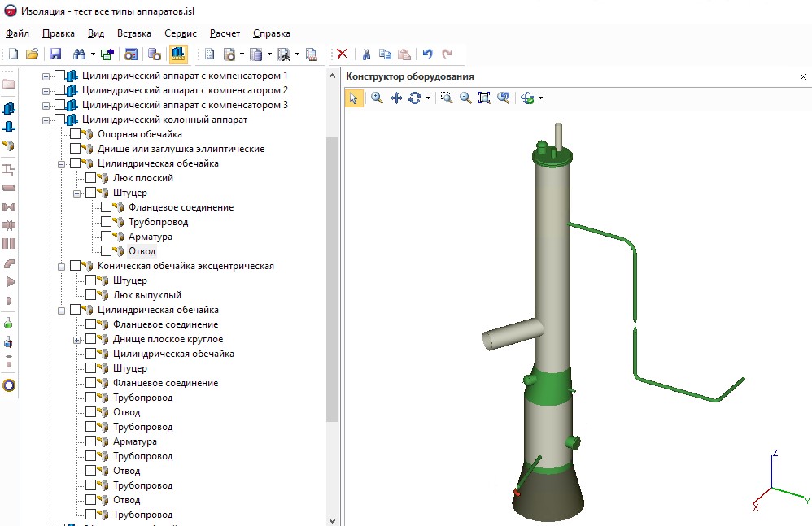Screen dimensions: 812x526
Task: Click the highlighted equipment constructor toolbar icon
Action: pos(177,54)
